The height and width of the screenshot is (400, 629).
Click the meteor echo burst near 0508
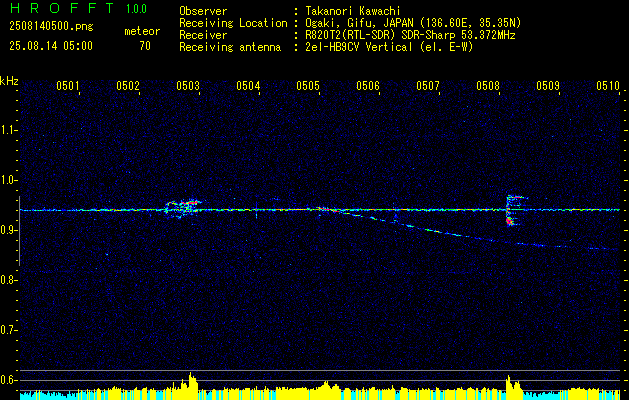coord(515,211)
